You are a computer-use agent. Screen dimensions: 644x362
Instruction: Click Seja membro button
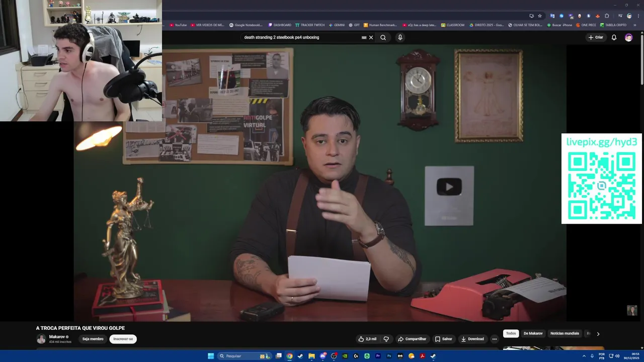(93, 339)
